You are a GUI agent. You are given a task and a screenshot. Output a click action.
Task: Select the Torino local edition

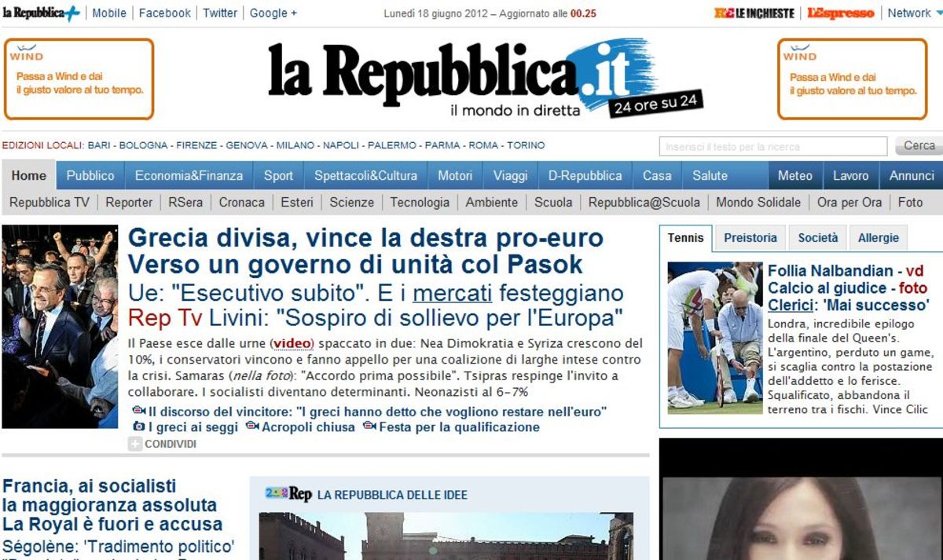pos(526,145)
